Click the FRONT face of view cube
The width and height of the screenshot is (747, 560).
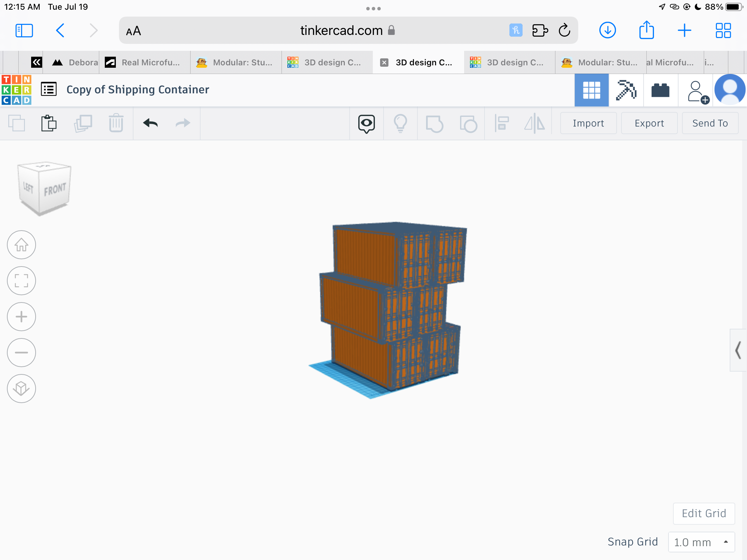click(55, 189)
